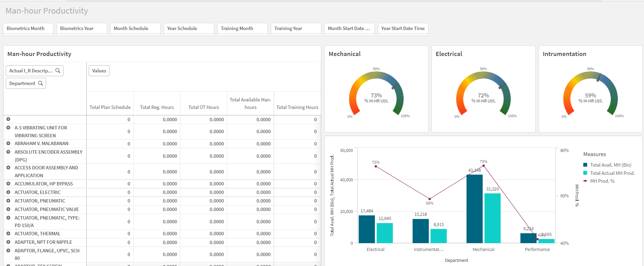The image size is (644, 266).
Task: Click plus icon beside ADAPTER, NPT FOR NIPPLE
Action: (8, 242)
